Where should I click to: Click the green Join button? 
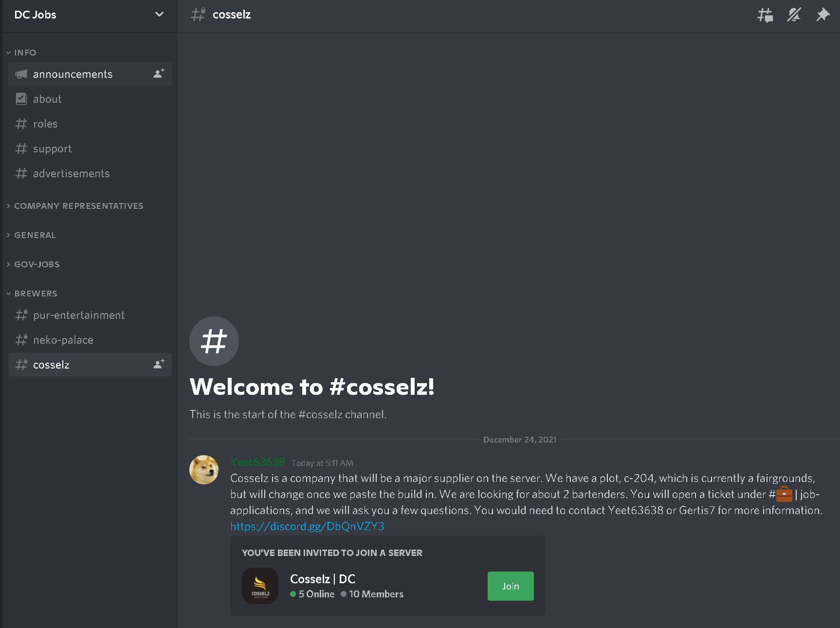[x=511, y=586]
